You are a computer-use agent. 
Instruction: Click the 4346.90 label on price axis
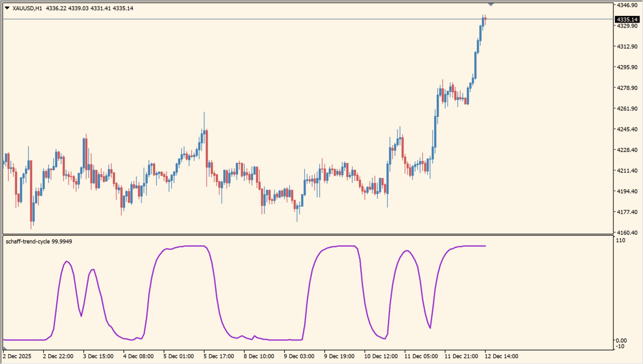click(x=627, y=5)
